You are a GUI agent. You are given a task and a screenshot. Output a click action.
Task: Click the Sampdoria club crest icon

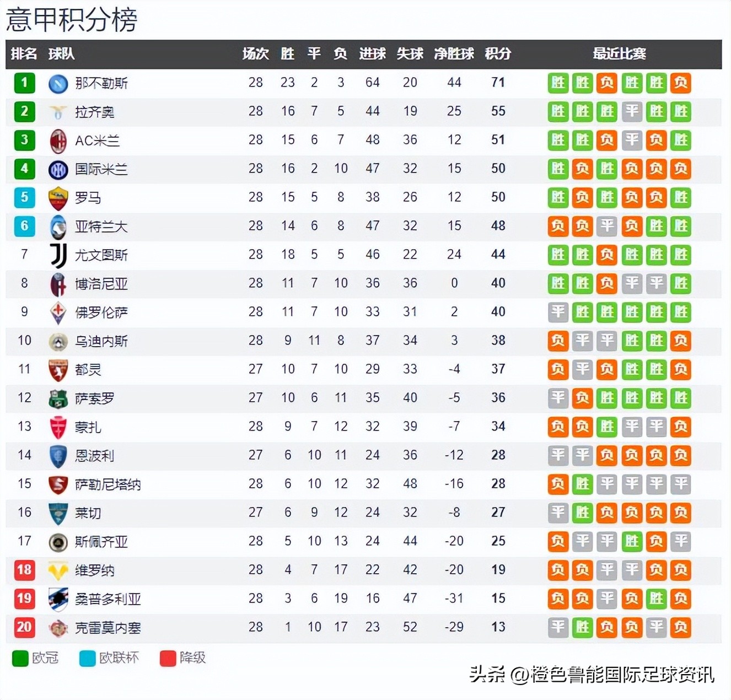click(x=58, y=600)
